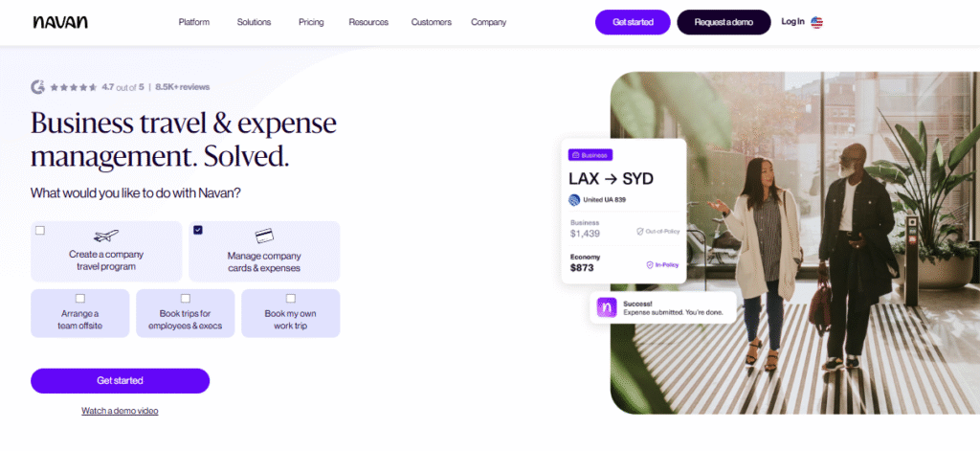Check the Create a company travel program box
980x451 pixels.
click(x=40, y=231)
